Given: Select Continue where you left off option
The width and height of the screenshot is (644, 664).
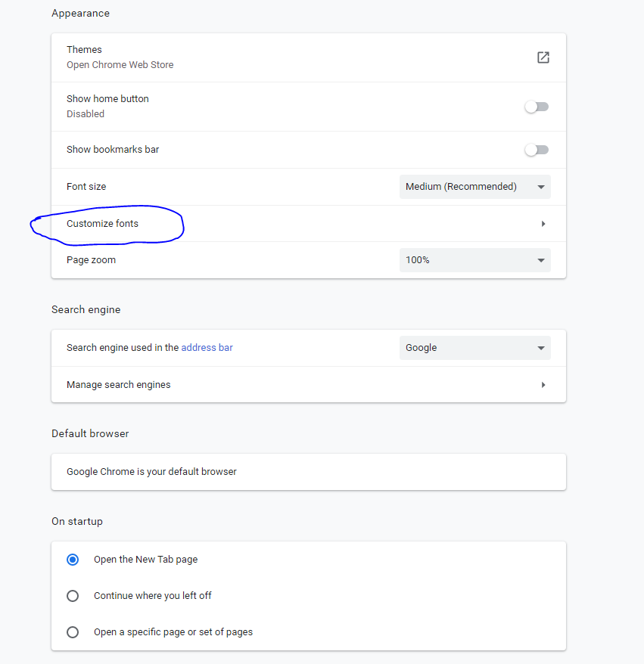Looking at the screenshot, I should pyautogui.click(x=73, y=596).
